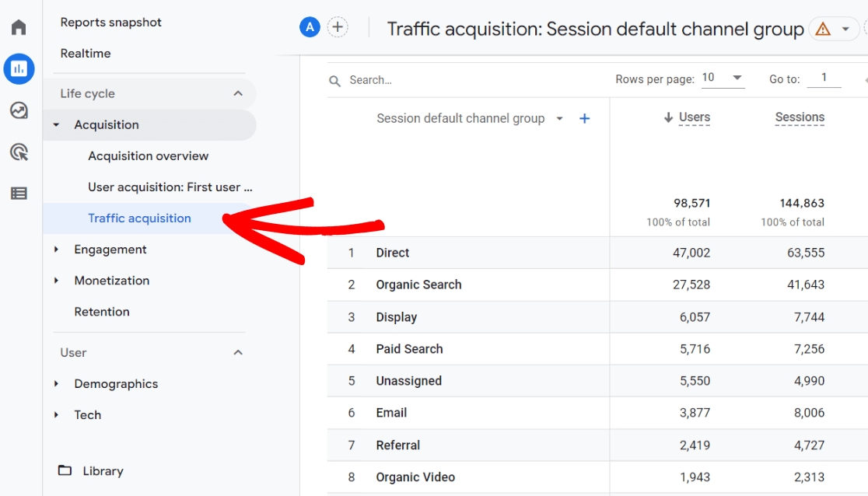Open the Configure table icon
This screenshot has height=496, width=868.
point(19,194)
